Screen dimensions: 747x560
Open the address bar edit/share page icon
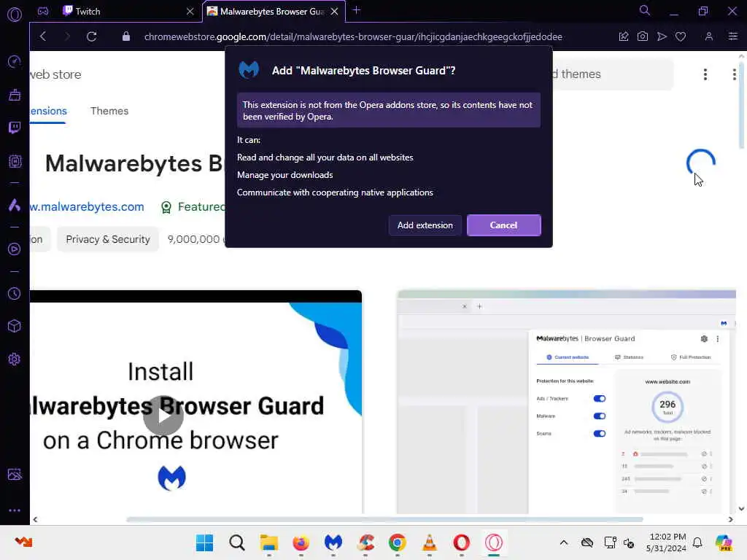(x=624, y=36)
